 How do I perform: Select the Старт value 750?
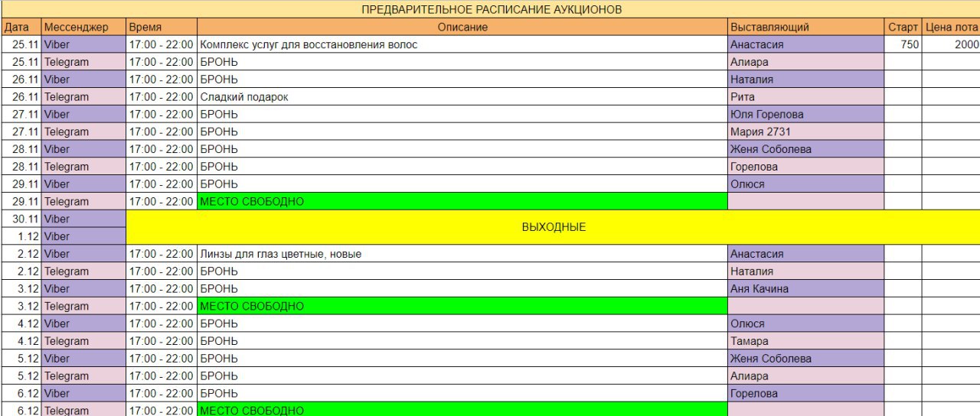[903, 44]
